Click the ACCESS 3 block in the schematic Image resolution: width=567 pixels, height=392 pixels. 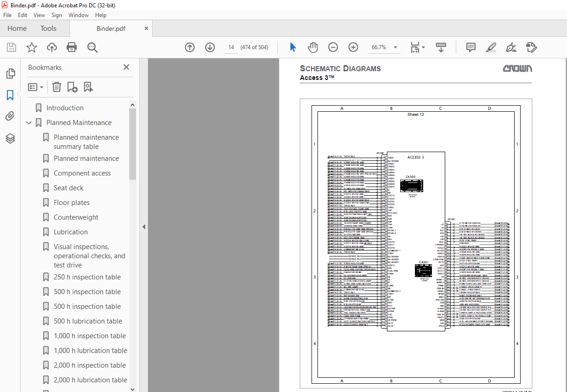(x=415, y=241)
